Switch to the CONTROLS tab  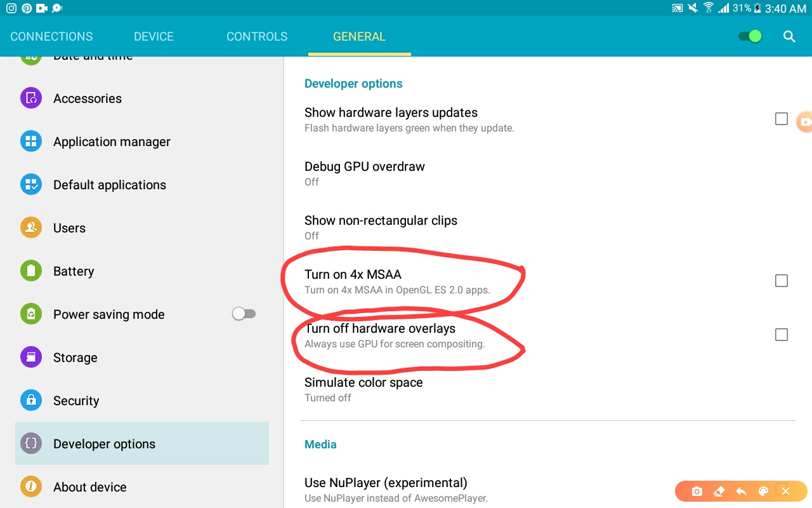(257, 36)
